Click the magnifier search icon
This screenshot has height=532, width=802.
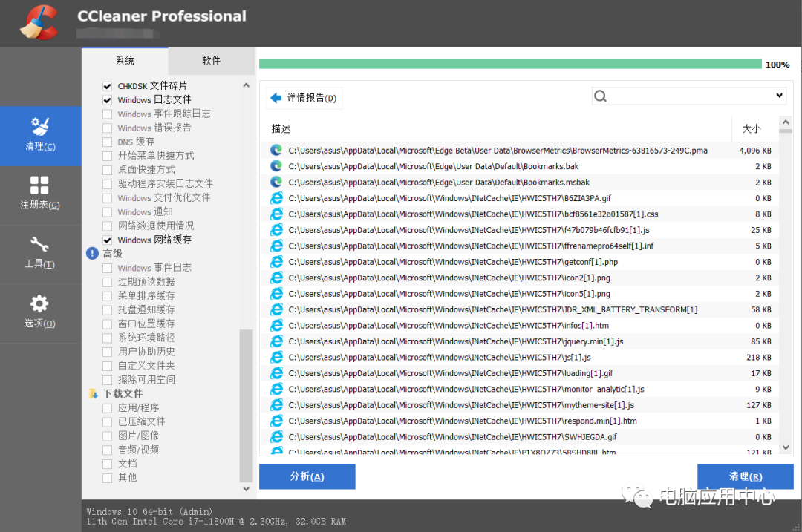tap(601, 96)
